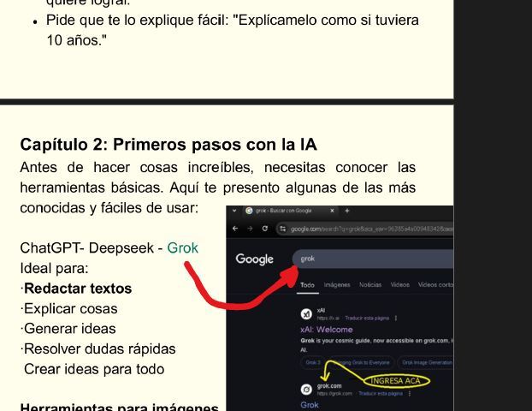Click the browser address bar URL

pyautogui.click(x=371, y=229)
